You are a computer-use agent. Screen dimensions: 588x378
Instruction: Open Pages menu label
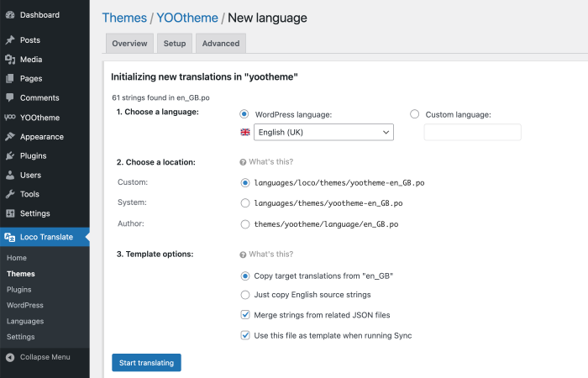pyautogui.click(x=31, y=78)
